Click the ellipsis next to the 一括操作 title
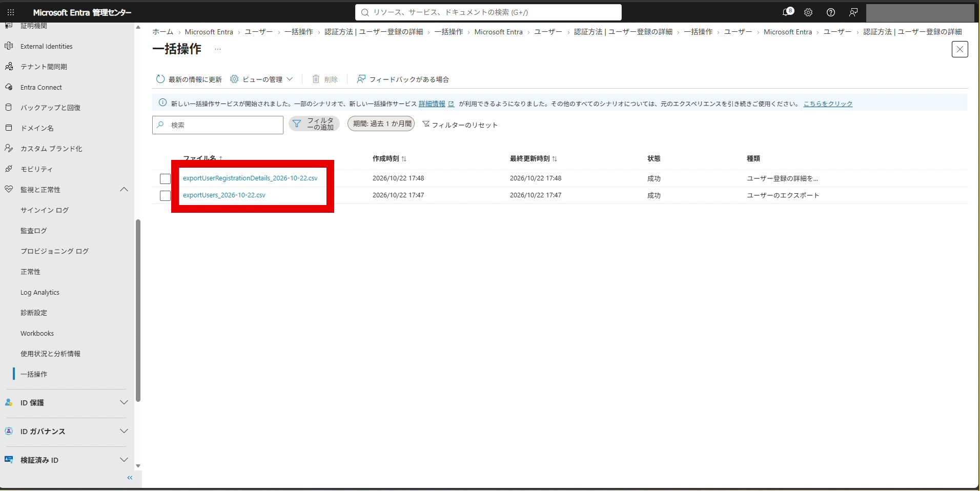This screenshot has height=491, width=980. coord(218,49)
